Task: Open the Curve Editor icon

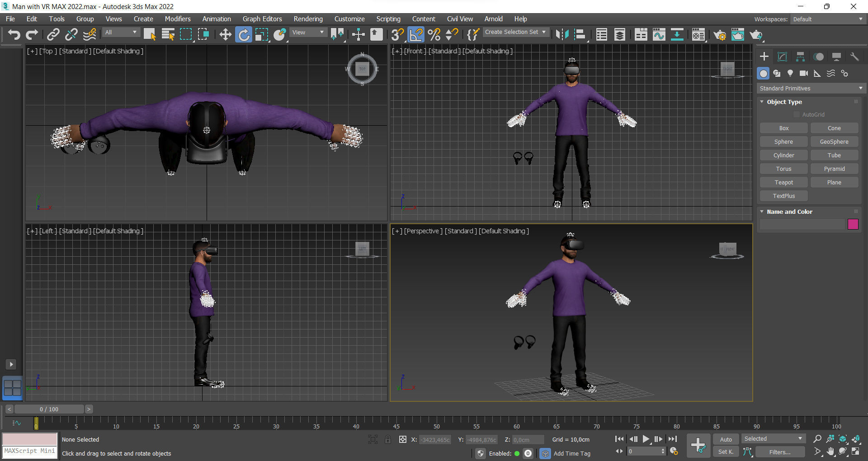Action: (659, 35)
